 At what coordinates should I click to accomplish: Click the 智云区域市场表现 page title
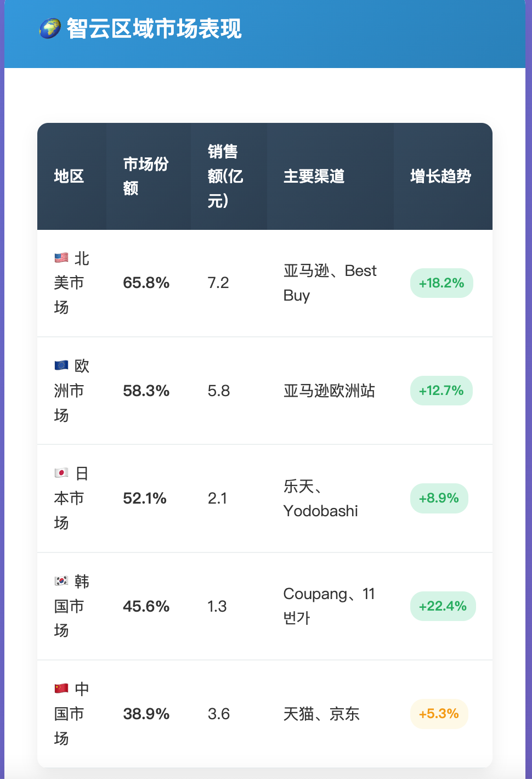(x=154, y=29)
